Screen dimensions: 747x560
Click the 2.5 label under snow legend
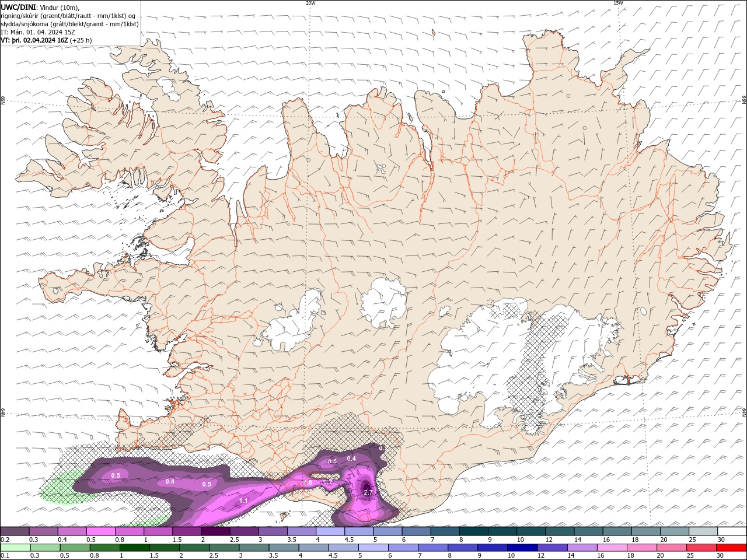point(234,540)
